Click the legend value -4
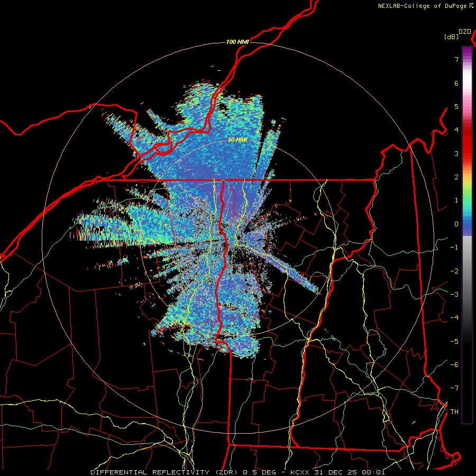The width and height of the screenshot is (476, 476). (454, 318)
